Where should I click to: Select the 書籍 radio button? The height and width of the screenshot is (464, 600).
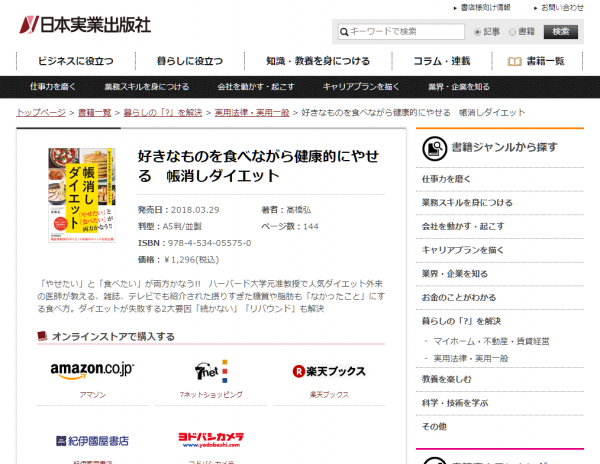pos(513,32)
